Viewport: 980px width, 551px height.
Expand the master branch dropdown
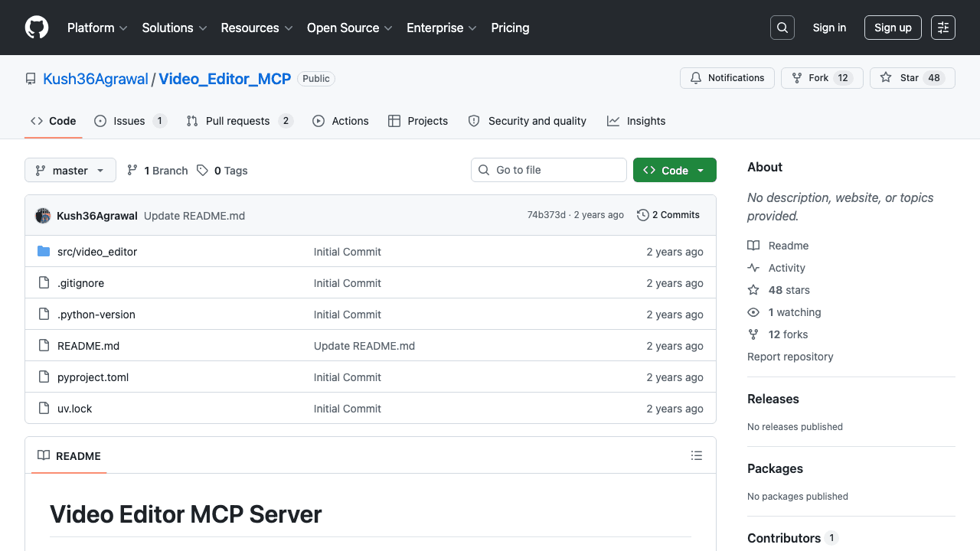(x=70, y=171)
